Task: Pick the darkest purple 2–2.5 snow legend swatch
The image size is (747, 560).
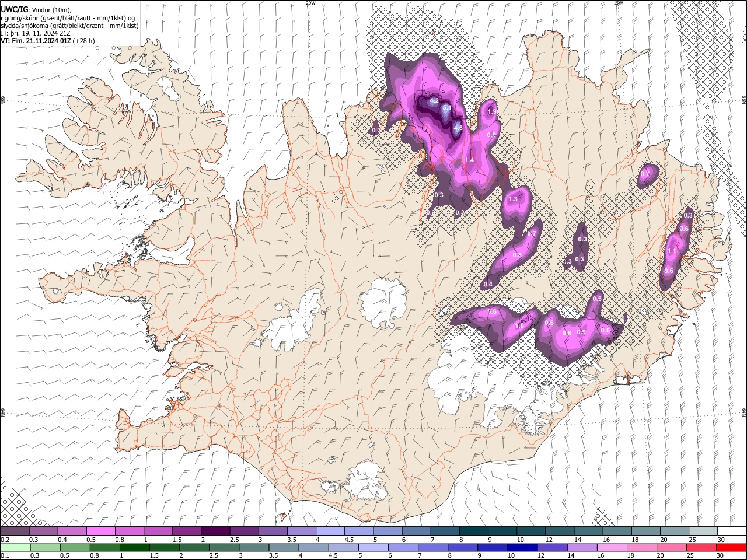Action: click(x=215, y=531)
